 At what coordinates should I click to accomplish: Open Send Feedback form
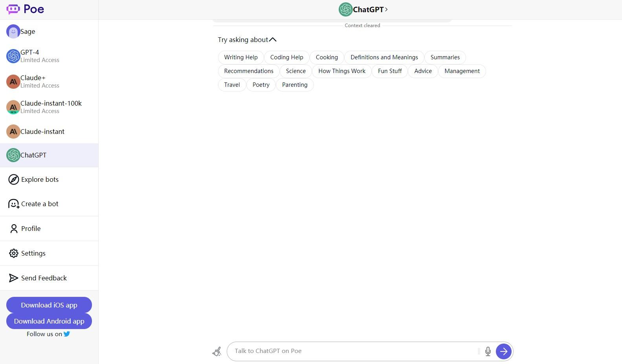[x=49, y=278]
